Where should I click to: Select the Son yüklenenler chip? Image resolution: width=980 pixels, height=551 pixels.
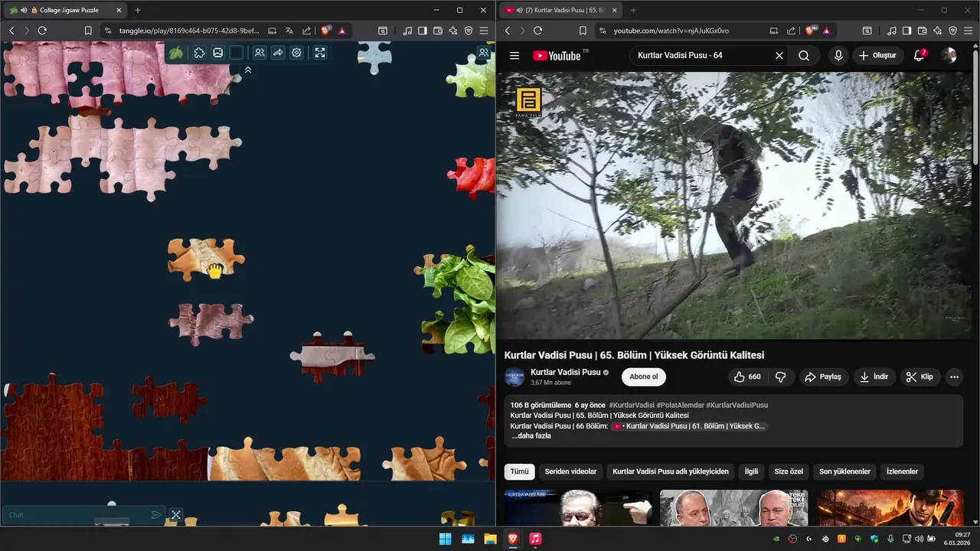pyautogui.click(x=844, y=471)
